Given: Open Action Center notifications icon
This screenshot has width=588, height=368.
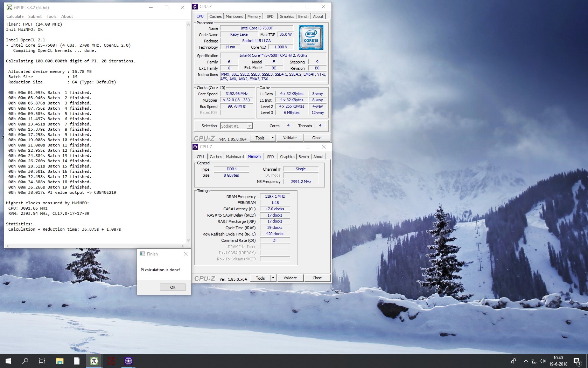Looking at the screenshot, I should [577, 361].
